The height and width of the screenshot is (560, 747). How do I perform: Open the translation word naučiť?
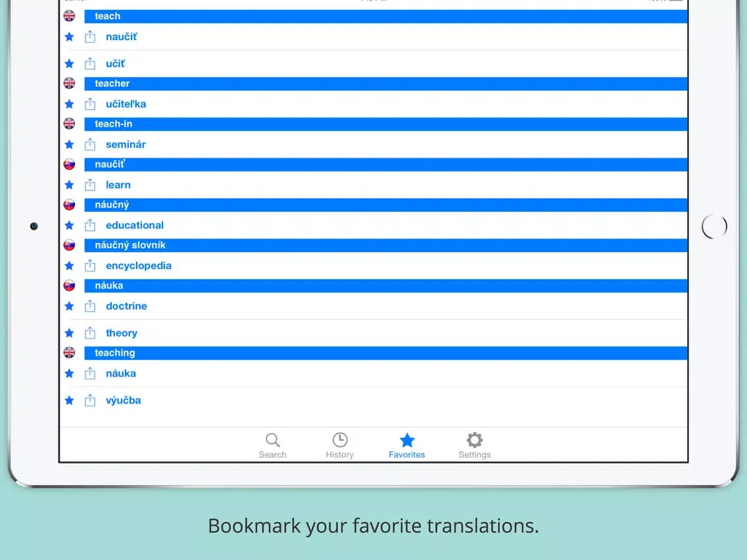coord(122,37)
